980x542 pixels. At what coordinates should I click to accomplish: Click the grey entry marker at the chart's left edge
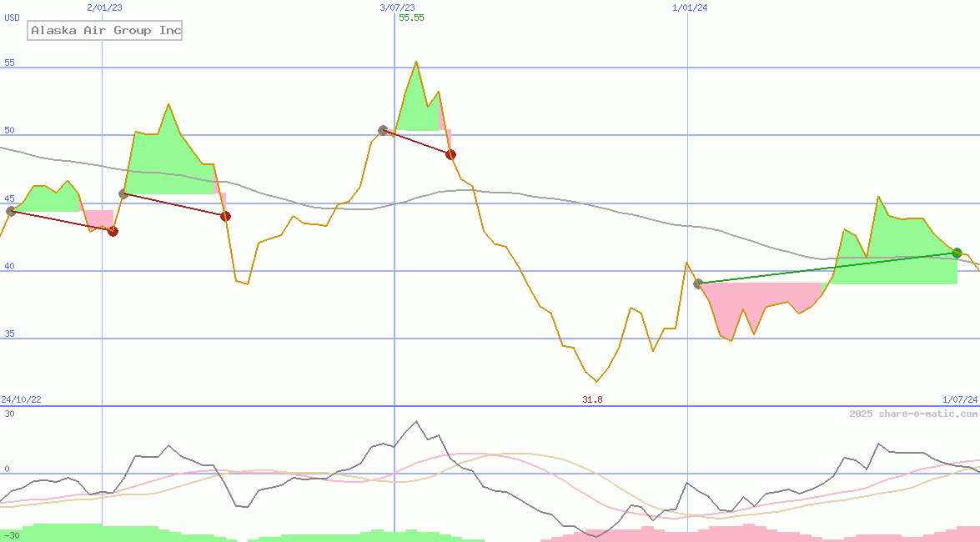[x=11, y=211]
